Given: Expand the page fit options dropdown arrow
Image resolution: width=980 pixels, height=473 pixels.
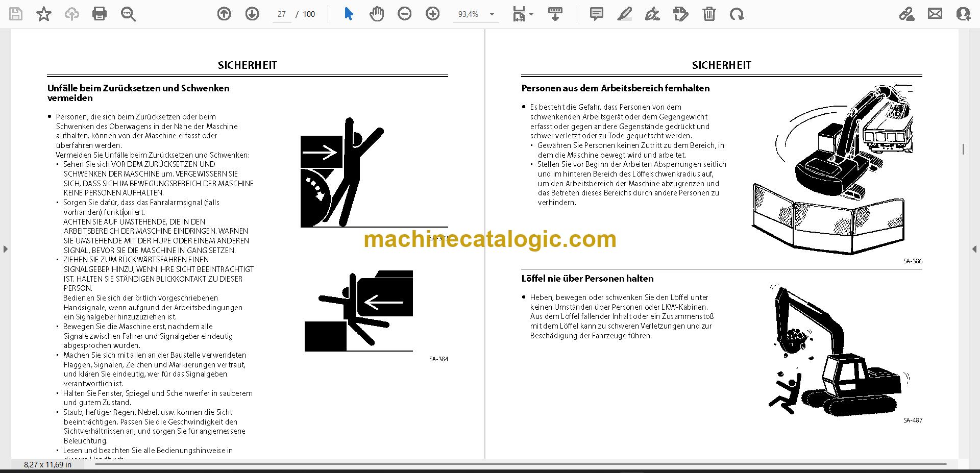Looking at the screenshot, I should coord(531,14).
